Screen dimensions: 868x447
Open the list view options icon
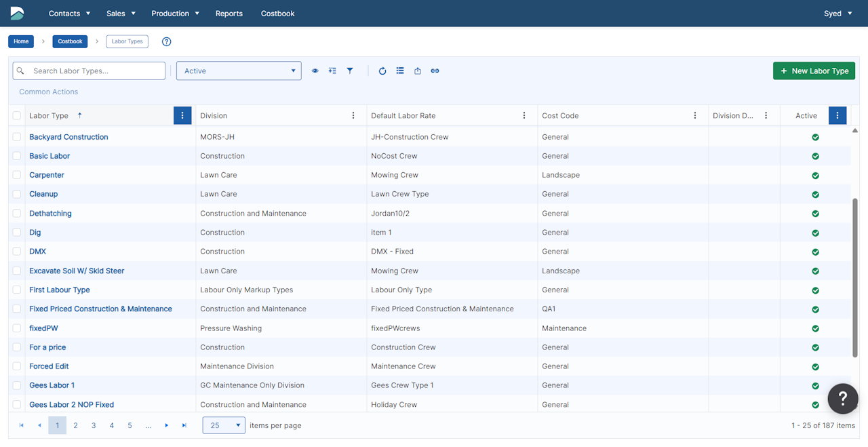[400, 71]
